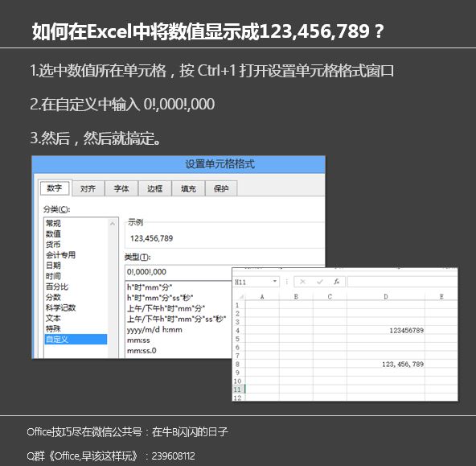The image size is (476, 466).
Task: Switch to the 边框 tab
Action: 155,188
